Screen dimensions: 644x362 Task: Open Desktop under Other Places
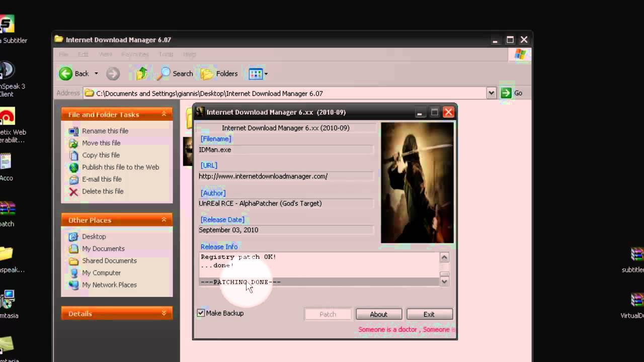94,236
